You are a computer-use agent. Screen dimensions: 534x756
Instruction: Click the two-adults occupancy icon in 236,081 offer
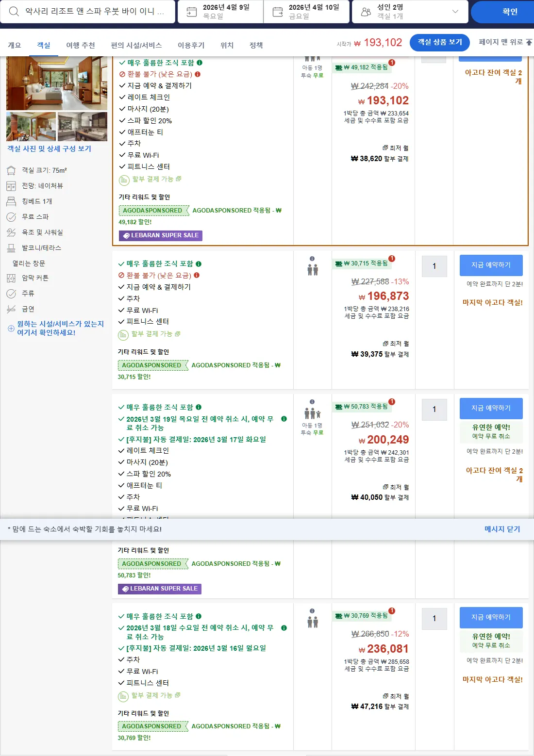[313, 622]
